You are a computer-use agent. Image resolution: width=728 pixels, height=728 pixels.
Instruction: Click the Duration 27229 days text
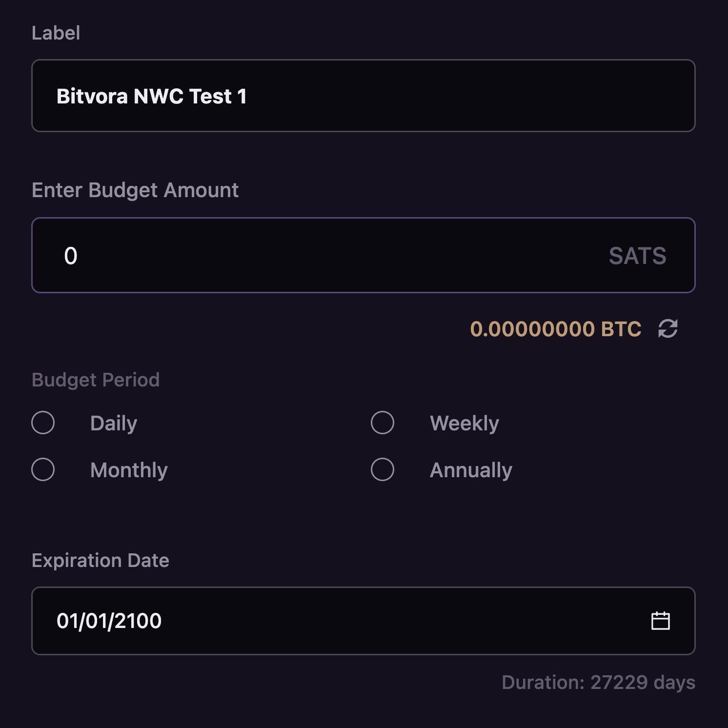click(x=599, y=683)
